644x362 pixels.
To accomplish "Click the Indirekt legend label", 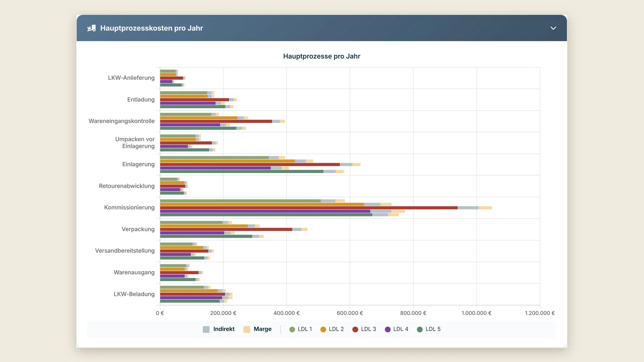I will [x=224, y=329].
